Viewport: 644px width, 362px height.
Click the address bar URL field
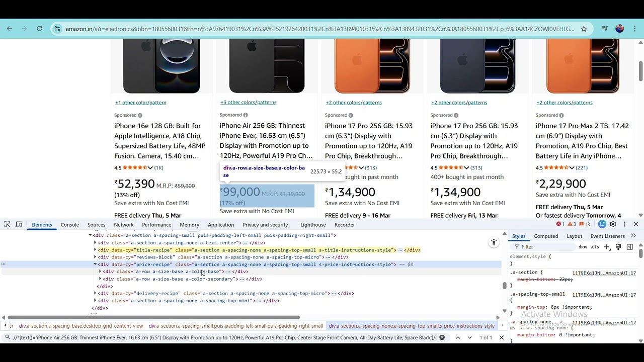319,29
